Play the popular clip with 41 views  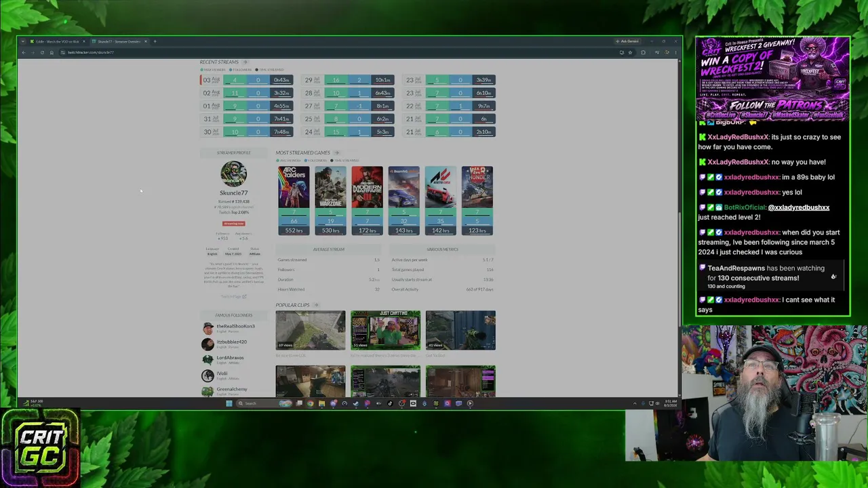[460, 330]
